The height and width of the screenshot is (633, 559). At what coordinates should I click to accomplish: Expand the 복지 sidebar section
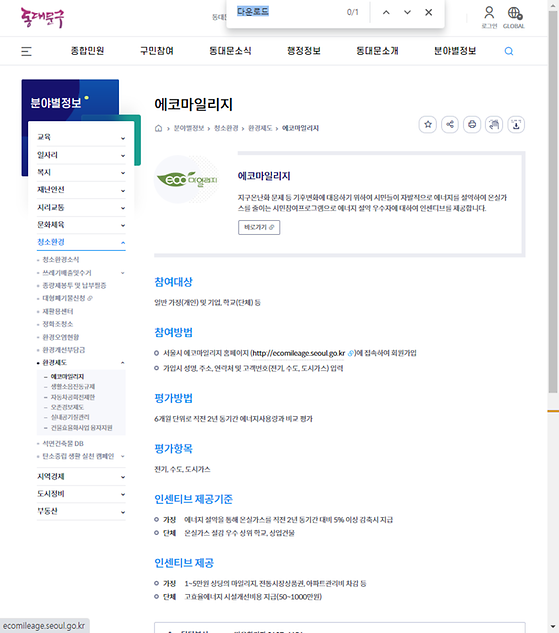pos(81,172)
